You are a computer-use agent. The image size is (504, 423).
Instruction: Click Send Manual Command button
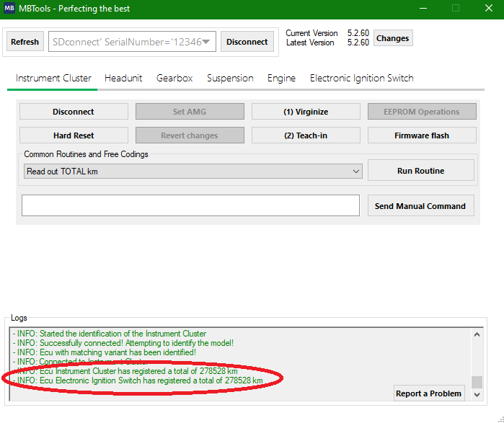pos(420,206)
